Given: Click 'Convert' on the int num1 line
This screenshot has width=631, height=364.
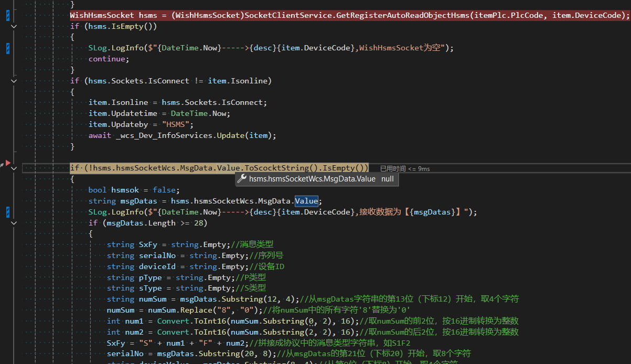Looking at the screenshot, I should [x=173, y=321].
